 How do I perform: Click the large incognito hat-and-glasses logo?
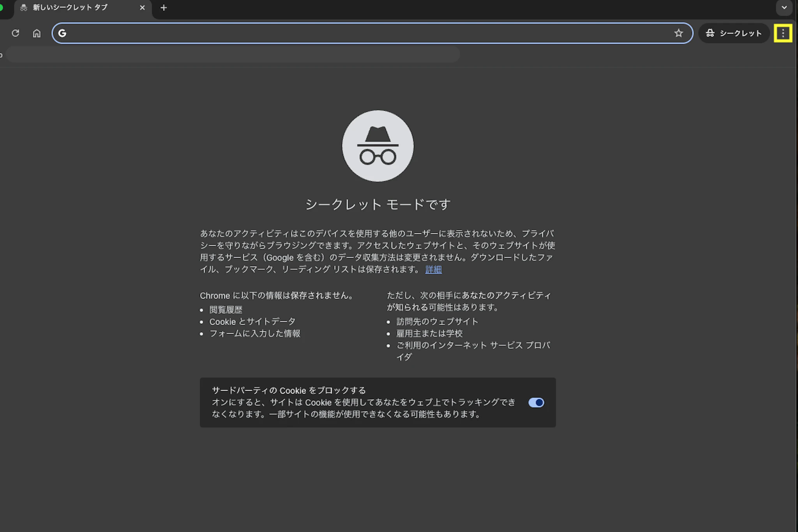coord(378,146)
